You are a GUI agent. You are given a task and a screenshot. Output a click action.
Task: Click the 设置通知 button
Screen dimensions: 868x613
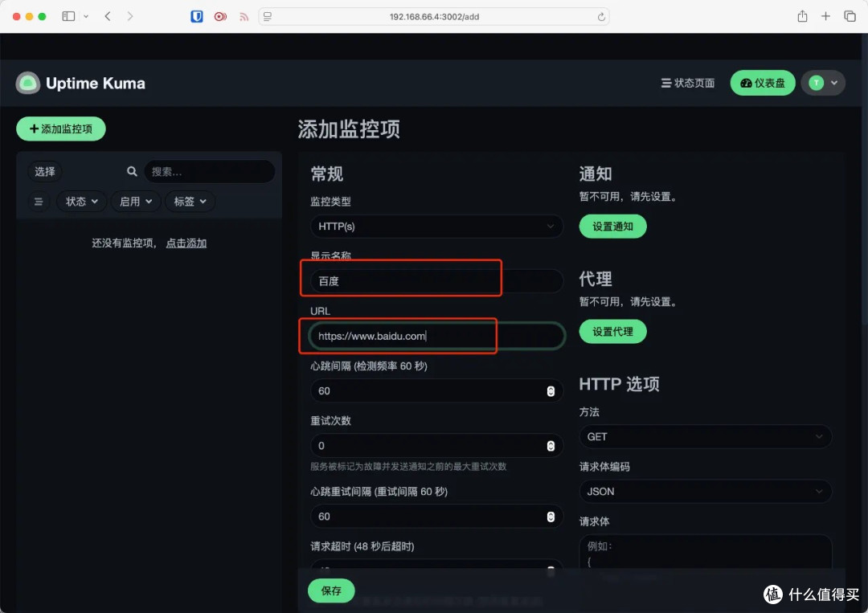(x=612, y=227)
